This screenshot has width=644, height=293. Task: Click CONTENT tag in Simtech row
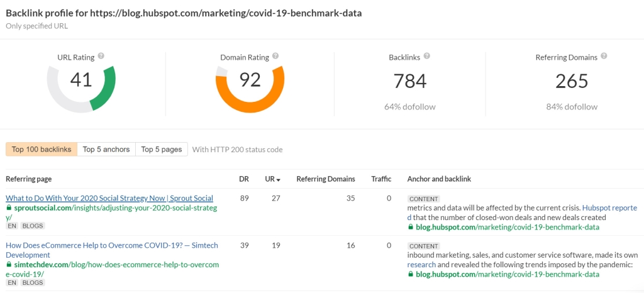click(423, 246)
